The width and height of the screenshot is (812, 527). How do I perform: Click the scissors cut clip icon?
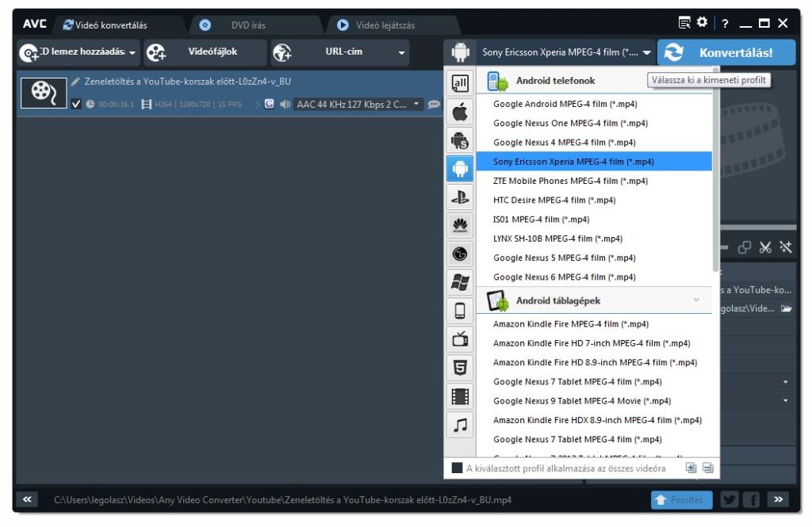pyautogui.click(x=765, y=247)
